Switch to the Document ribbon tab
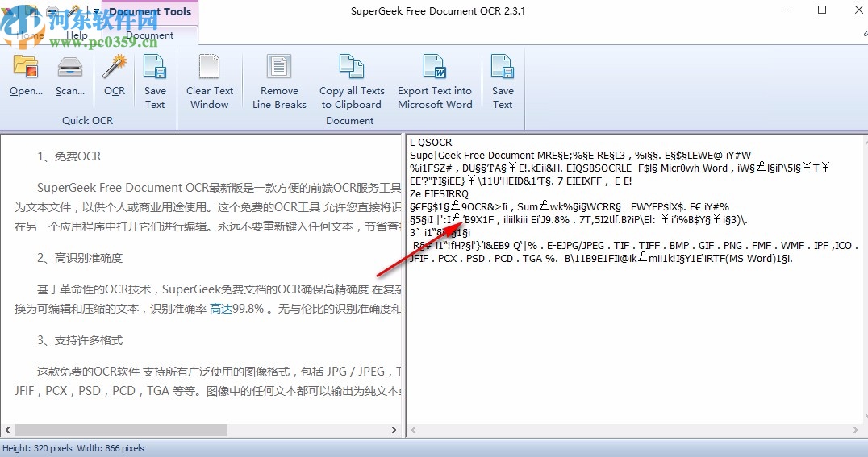The height and width of the screenshot is (457, 868). [149, 35]
